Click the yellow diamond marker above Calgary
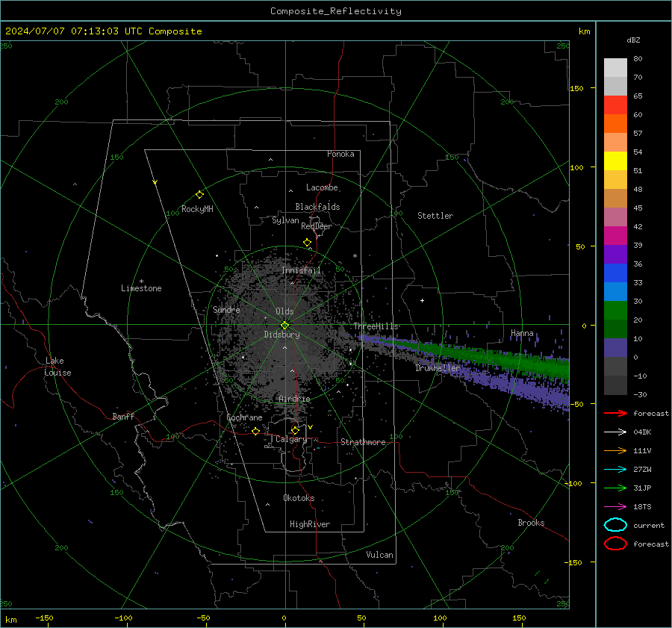The image size is (672, 628). point(295,430)
